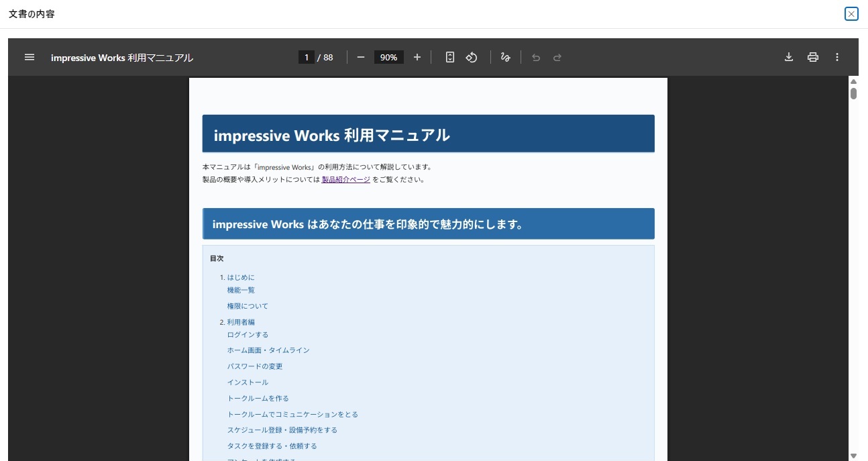Click the トークルームを作る contents link
The height and width of the screenshot is (461, 868).
[x=258, y=398]
